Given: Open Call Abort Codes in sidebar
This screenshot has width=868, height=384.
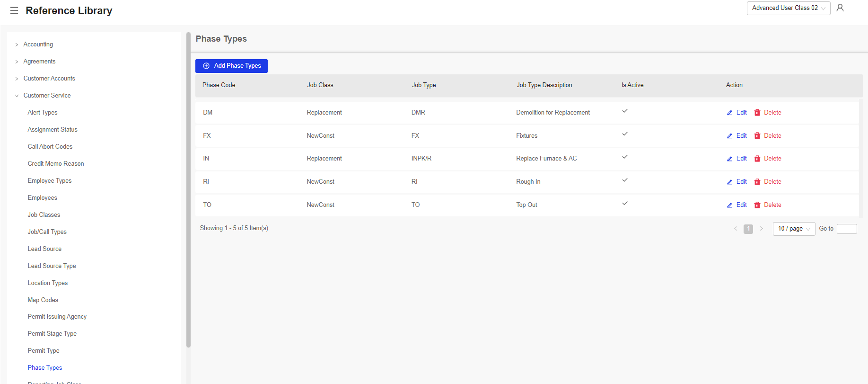Looking at the screenshot, I should (x=50, y=147).
